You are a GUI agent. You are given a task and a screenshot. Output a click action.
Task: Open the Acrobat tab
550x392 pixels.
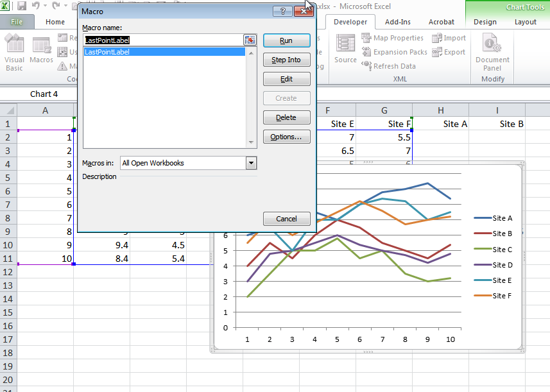pos(442,22)
